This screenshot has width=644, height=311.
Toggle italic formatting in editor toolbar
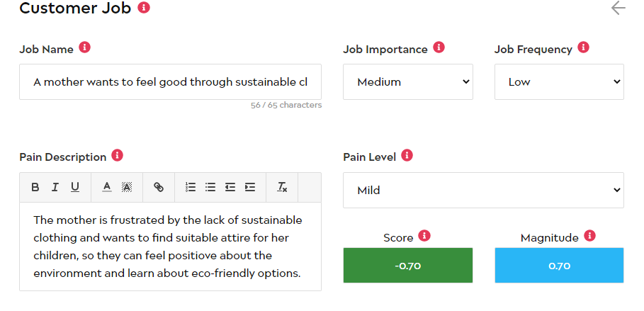pyautogui.click(x=55, y=187)
